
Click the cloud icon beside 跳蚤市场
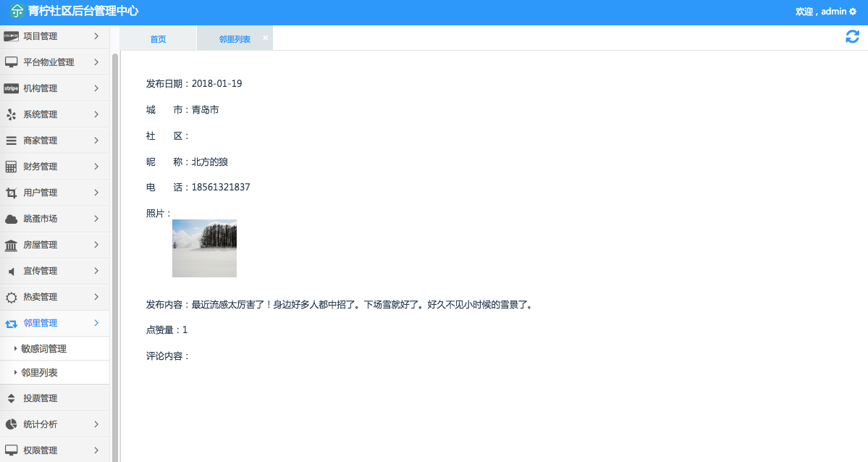(x=11, y=219)
